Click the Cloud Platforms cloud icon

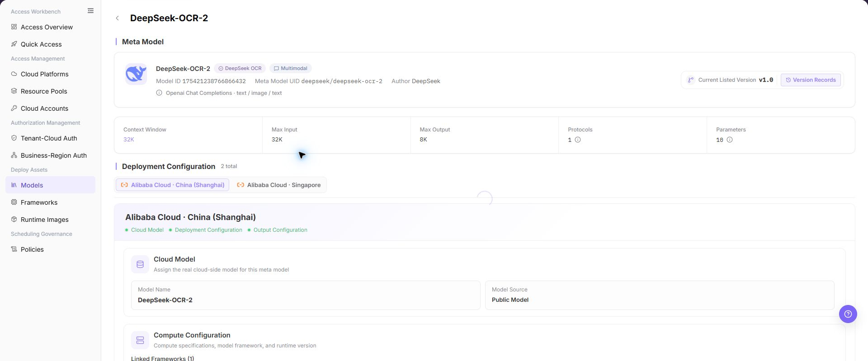point(14,74)
